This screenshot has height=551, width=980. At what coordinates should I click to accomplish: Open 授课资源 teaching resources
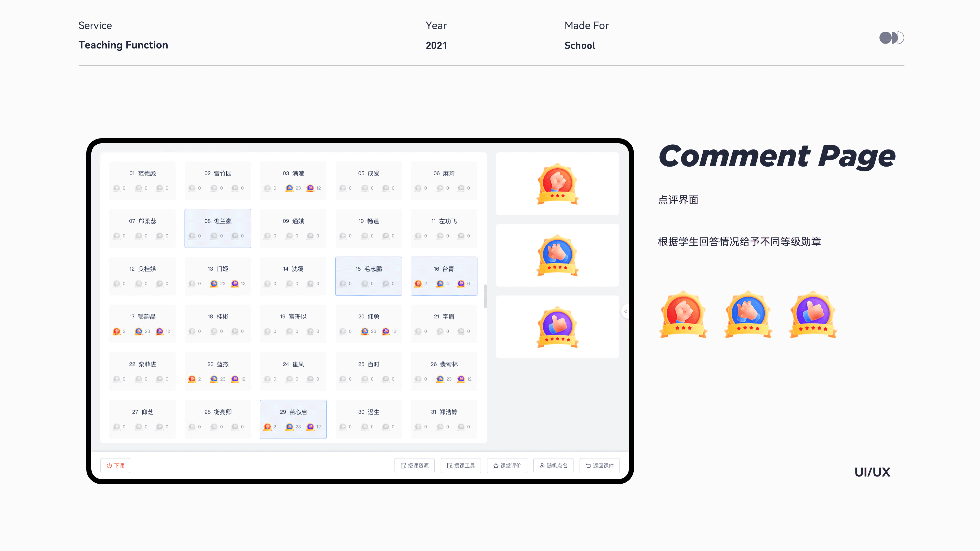click(x=414, y=466)
